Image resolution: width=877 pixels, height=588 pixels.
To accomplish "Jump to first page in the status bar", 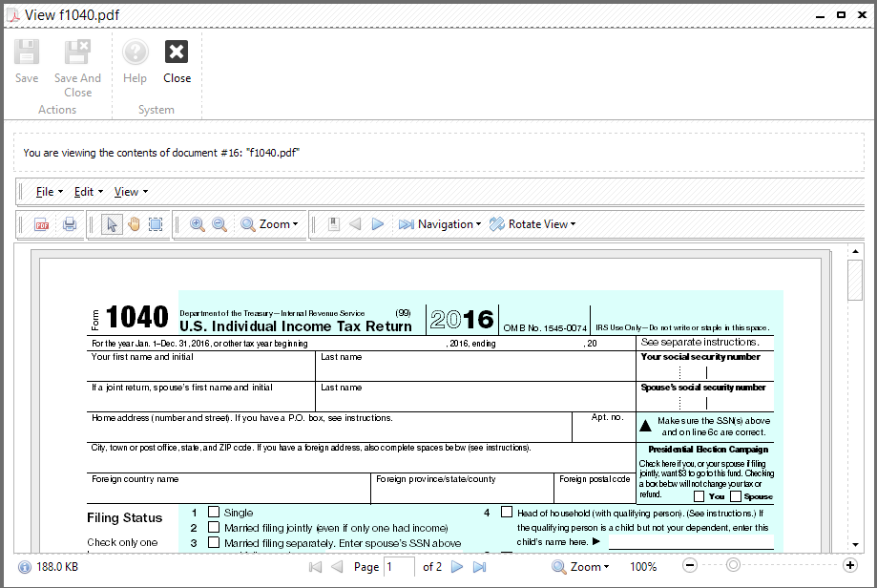I will click(316, 567).
